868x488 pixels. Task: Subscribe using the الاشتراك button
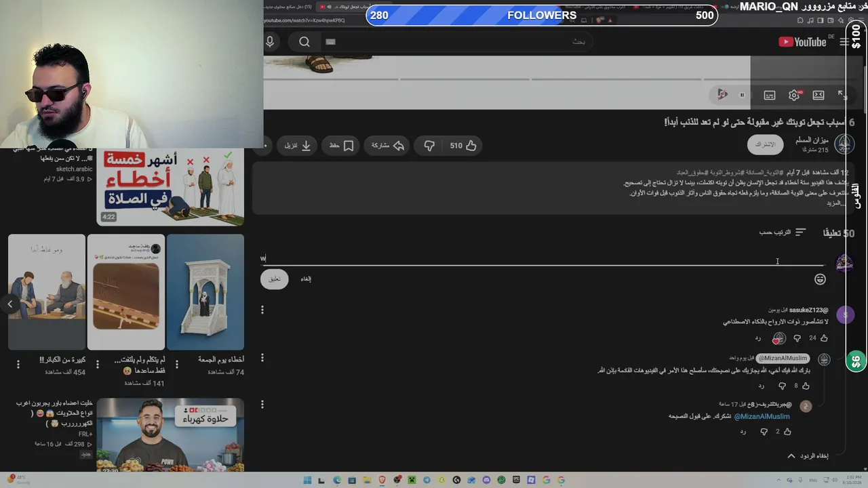[x=765, y=144]
